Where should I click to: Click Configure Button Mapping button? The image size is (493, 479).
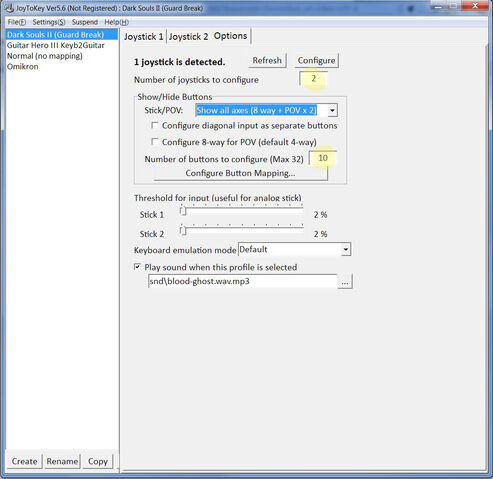click(240, 173)
